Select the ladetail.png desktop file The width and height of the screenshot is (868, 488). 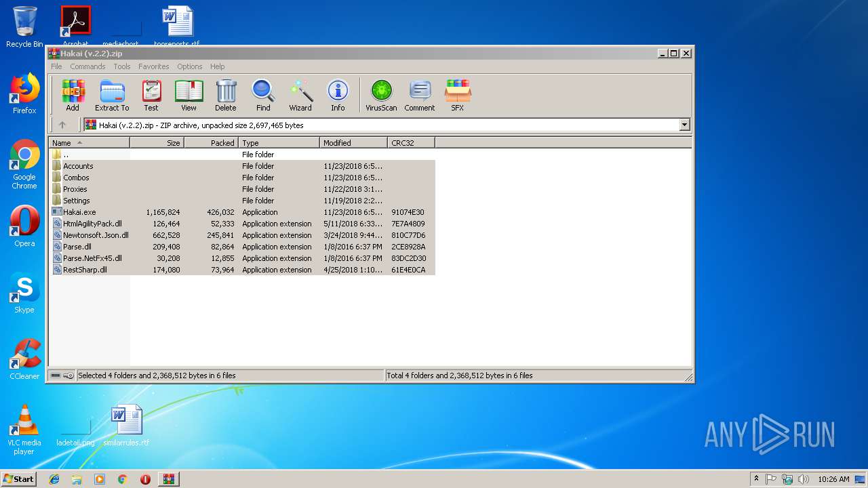[75, 432]
